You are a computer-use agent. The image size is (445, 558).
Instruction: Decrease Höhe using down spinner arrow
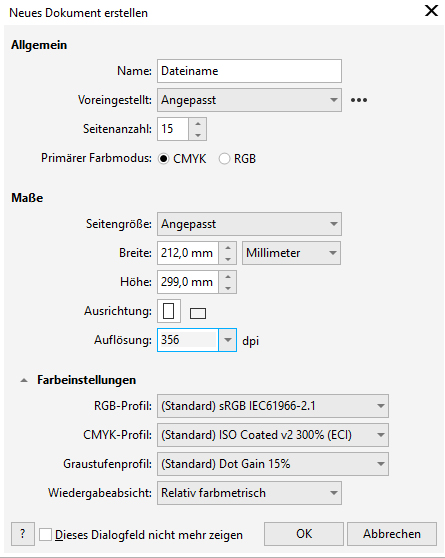coord(228,288)
